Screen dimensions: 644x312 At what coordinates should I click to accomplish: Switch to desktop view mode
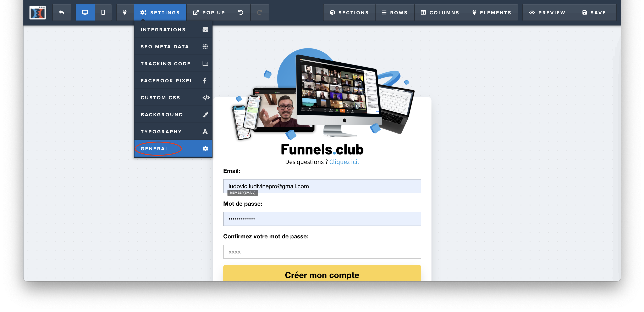pyautogui.click(x=85, y=12)
